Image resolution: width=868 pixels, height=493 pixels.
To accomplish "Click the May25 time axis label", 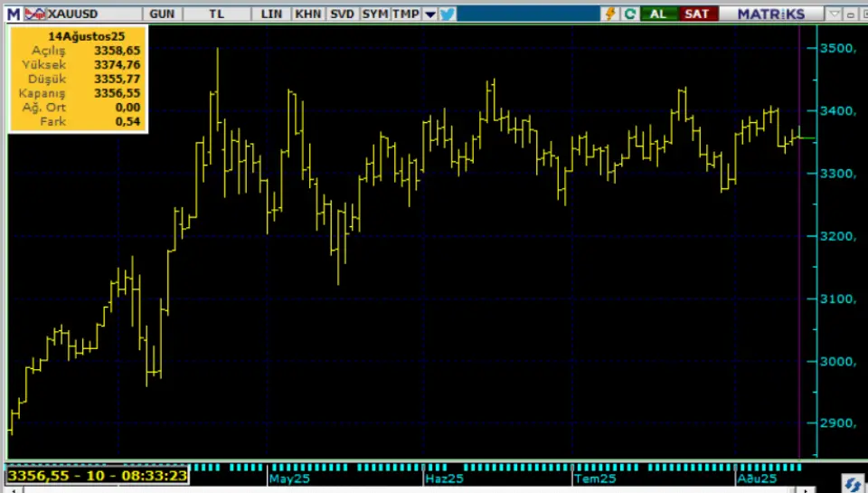I will [289, 479].
